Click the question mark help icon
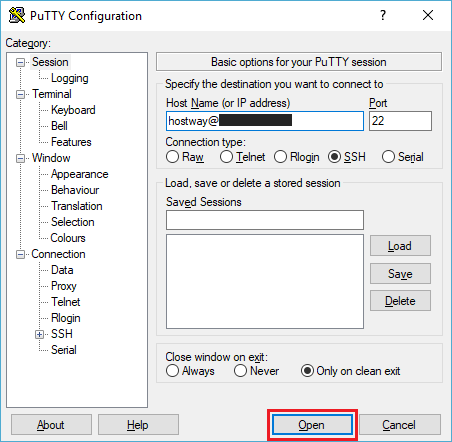 coord(383,15)
